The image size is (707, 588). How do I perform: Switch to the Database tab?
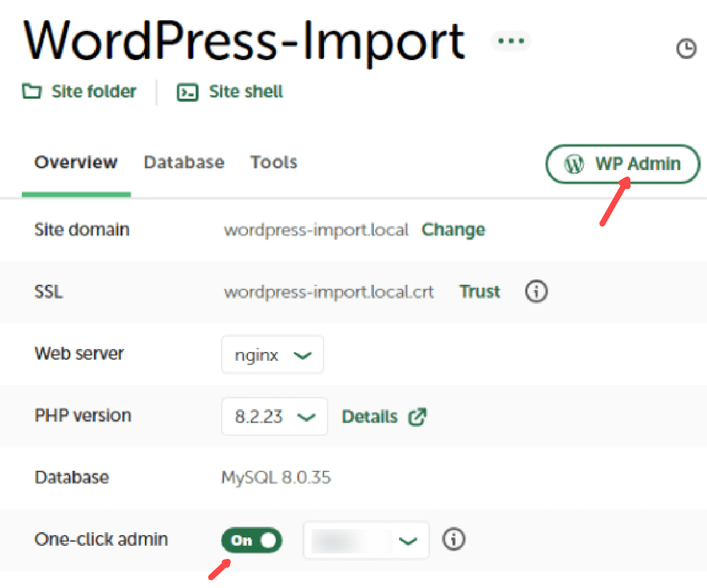point(184,163)
